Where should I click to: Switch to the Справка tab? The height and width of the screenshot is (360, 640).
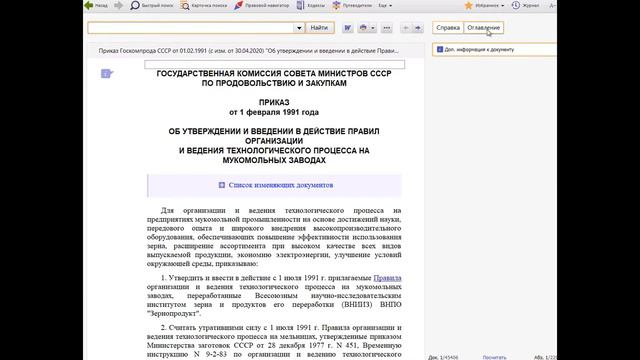point(448,28)
